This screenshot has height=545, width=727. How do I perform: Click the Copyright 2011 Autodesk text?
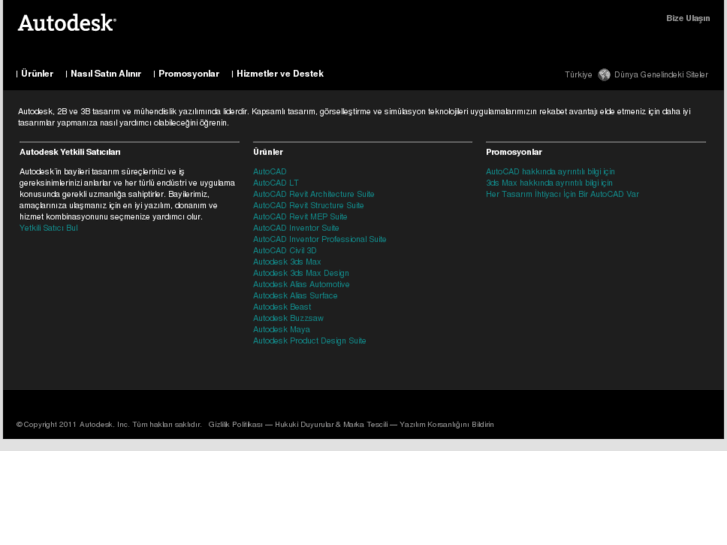[109, 424]
